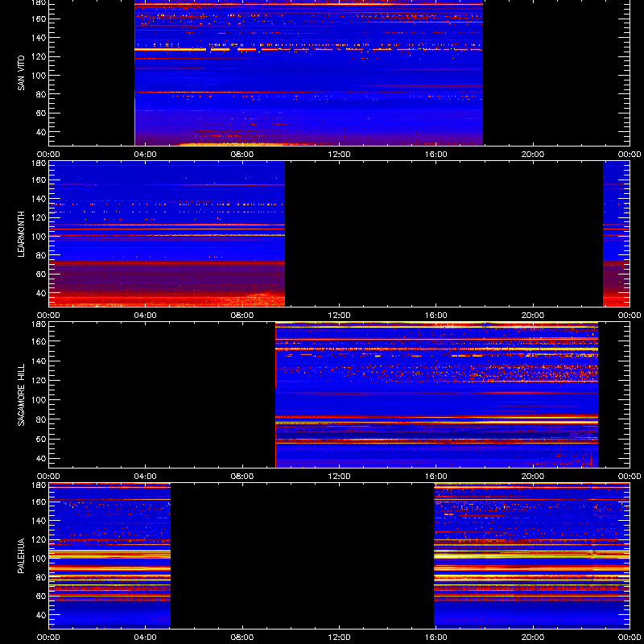Pick the 40 frequency label on Sagamore Hill axis

pos(42,458)
